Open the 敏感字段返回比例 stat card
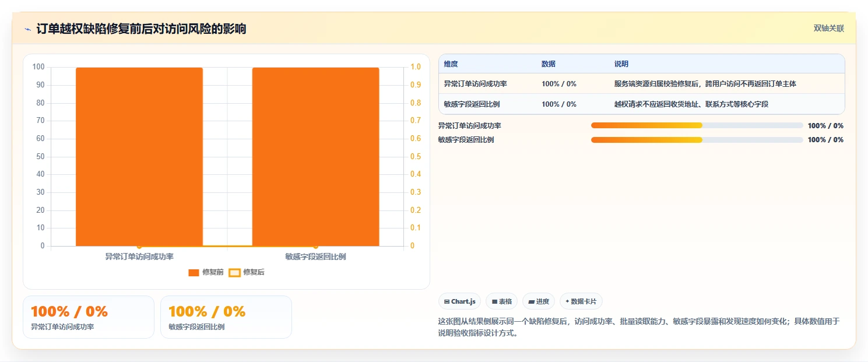This screenshot has height=362, width=868. pos(226,317)
